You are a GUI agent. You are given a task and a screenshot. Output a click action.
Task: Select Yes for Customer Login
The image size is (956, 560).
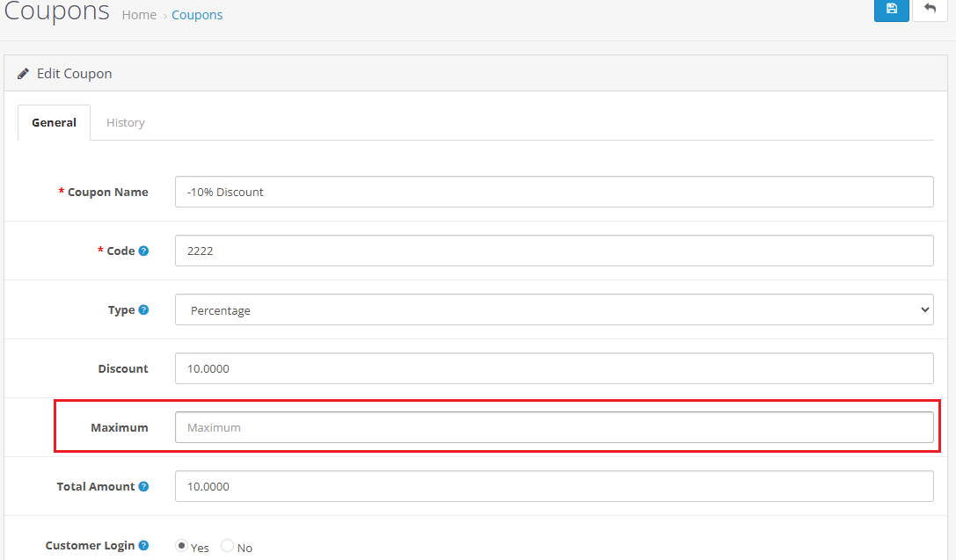point(181,546)
